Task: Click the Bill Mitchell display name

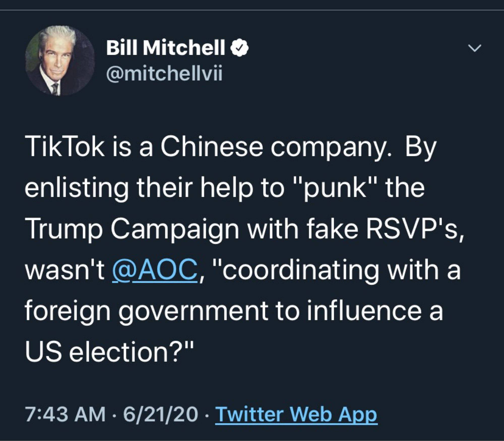Action: (x=165, y=48)
